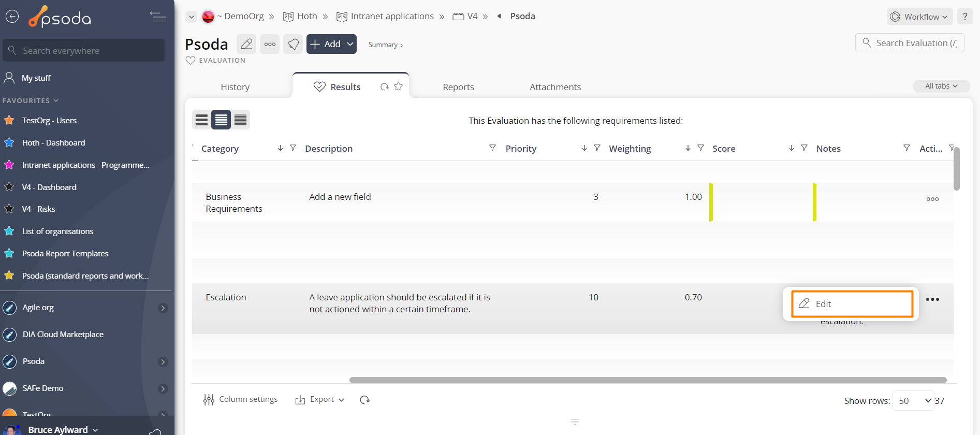Screen dimensions: 980x435
Task: Click the Search everywhere field
Action: [x=84, y=50]
